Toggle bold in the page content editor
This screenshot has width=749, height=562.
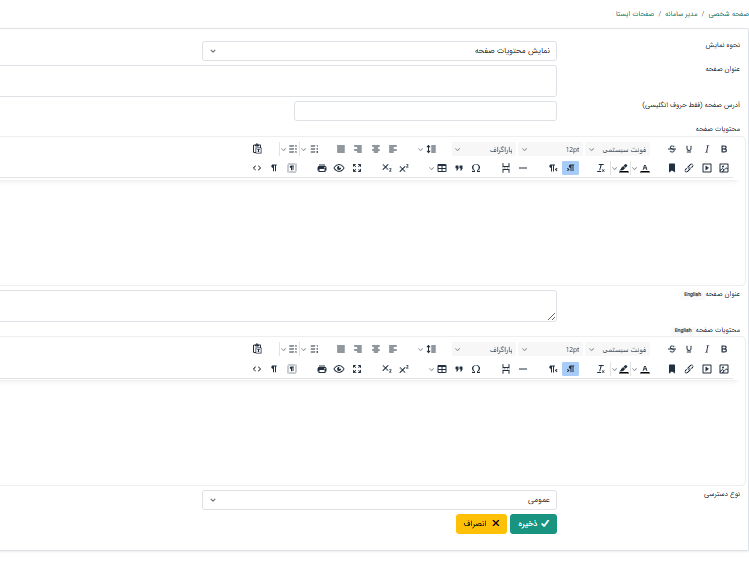click(724, 149)
